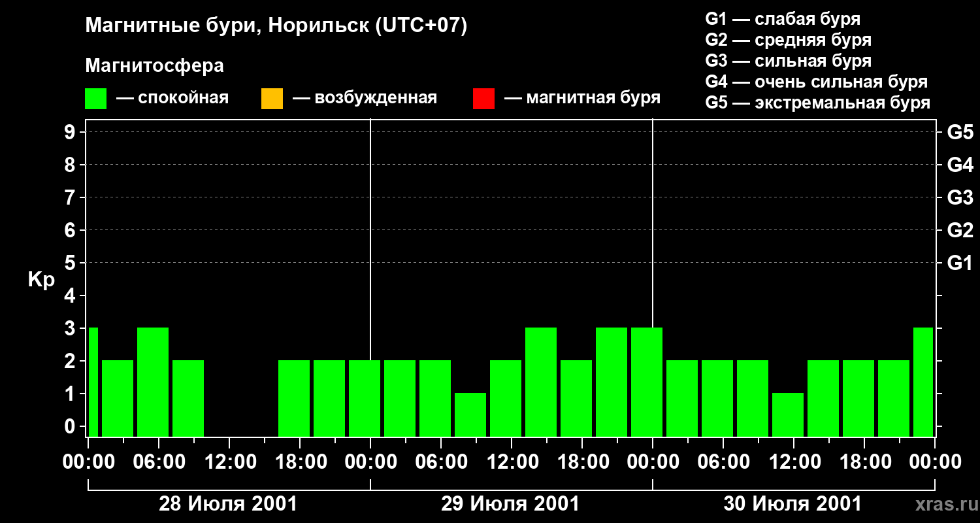Click the '30 Июля 2001' date label

tap(792, 504)
